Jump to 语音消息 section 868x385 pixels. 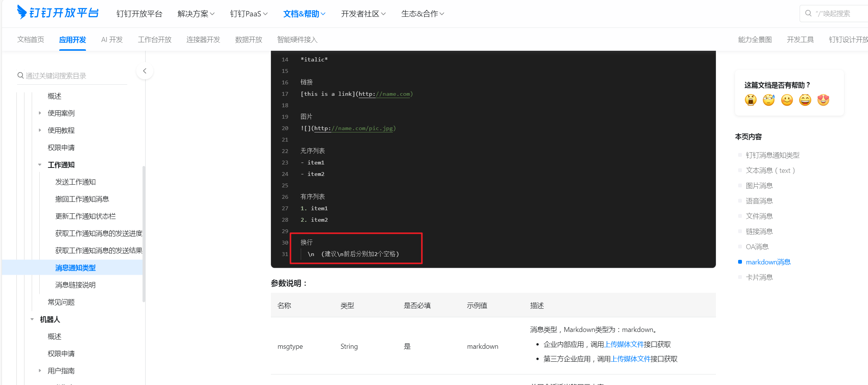coord(759,201)
